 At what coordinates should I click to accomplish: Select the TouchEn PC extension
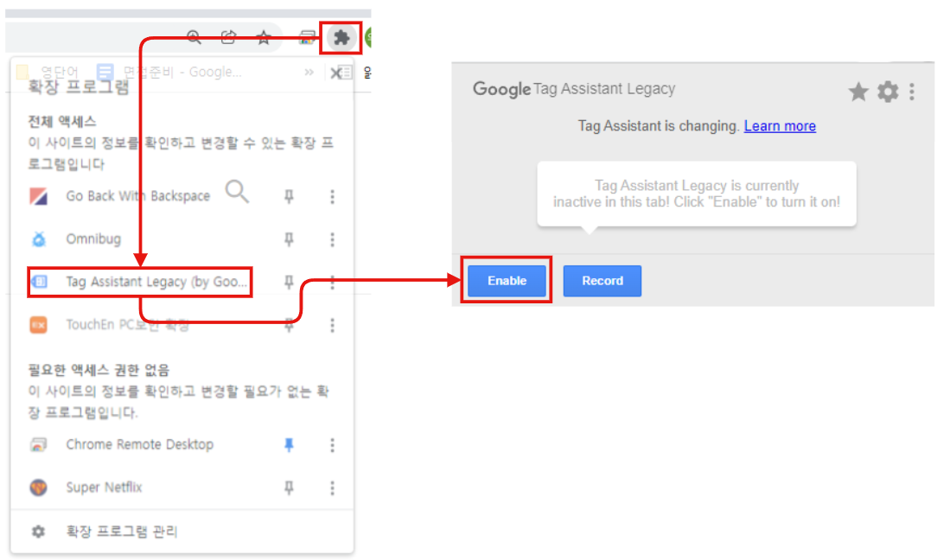[x=127, y=325]
